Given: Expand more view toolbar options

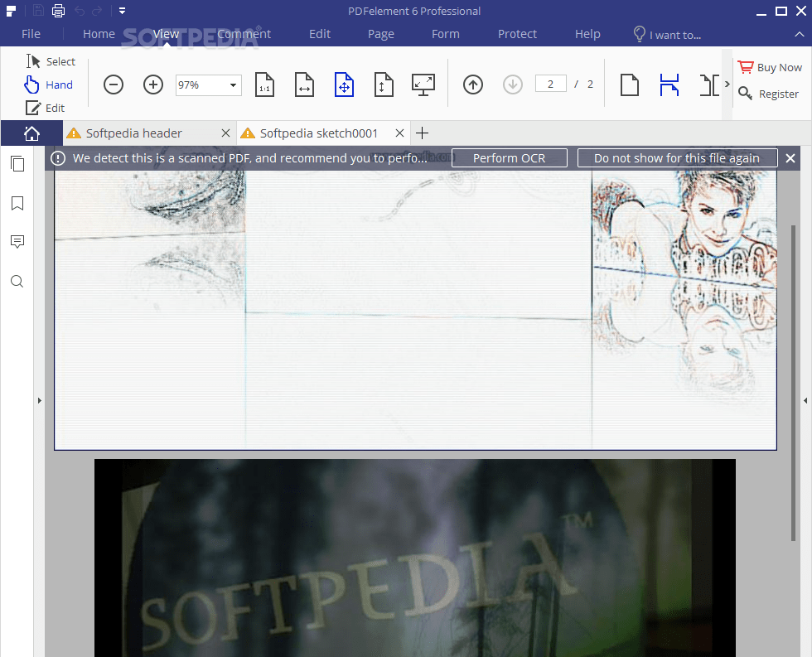Looking at the screenshot, I should [727, 85].
